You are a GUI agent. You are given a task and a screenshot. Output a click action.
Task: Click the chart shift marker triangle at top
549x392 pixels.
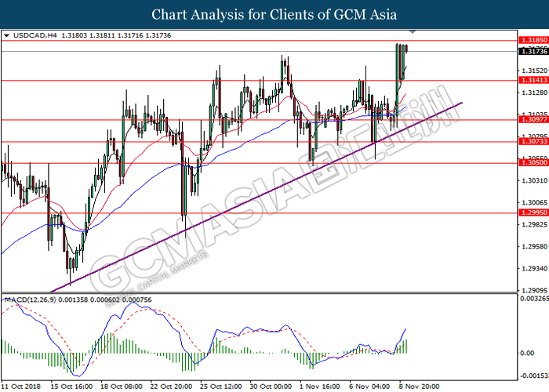coord(413,32)
